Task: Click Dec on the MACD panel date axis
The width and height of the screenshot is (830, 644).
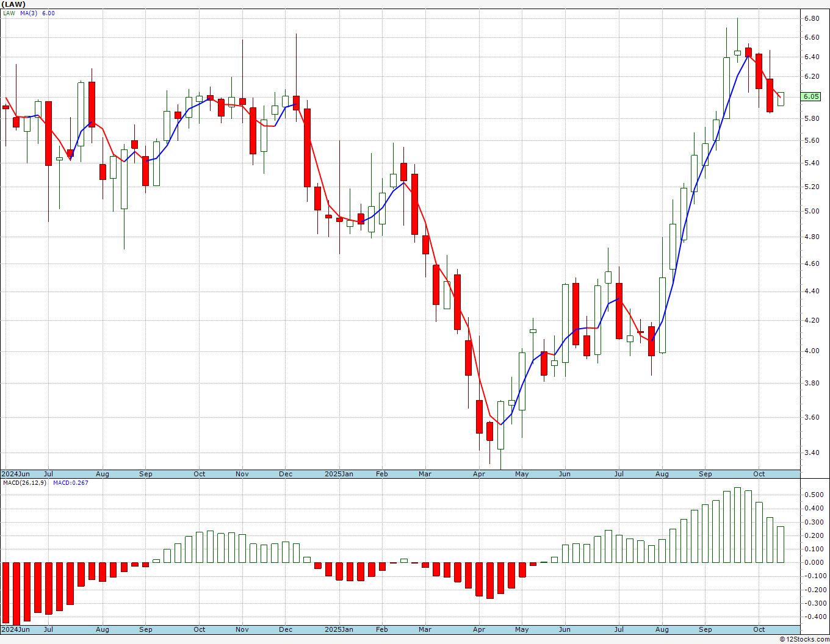Action: (x=286, y=629)
